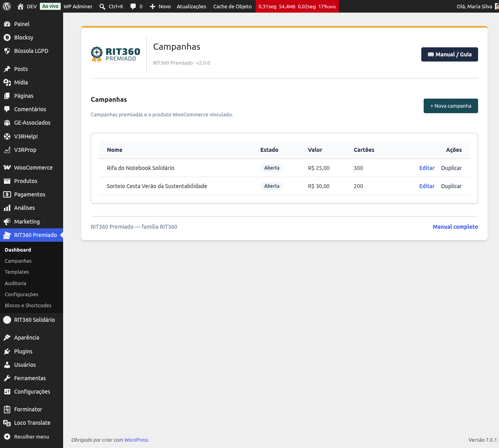Open the Dashboard submenu item
The width and height of the screenshot is (499, 448).
pyautogui.click(x=18, y=250)
